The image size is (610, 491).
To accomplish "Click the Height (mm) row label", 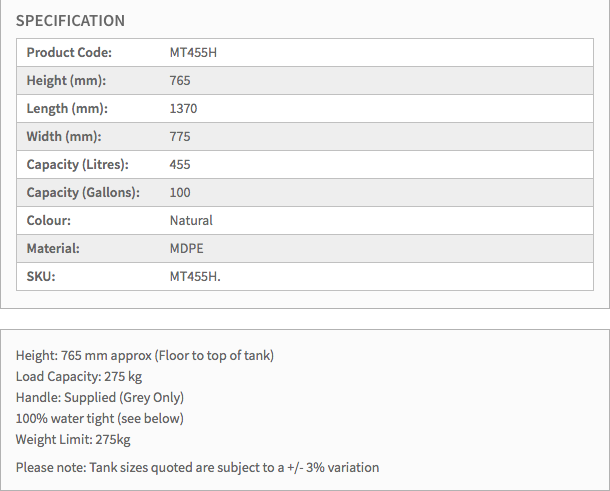I will (x=66, y=80).
